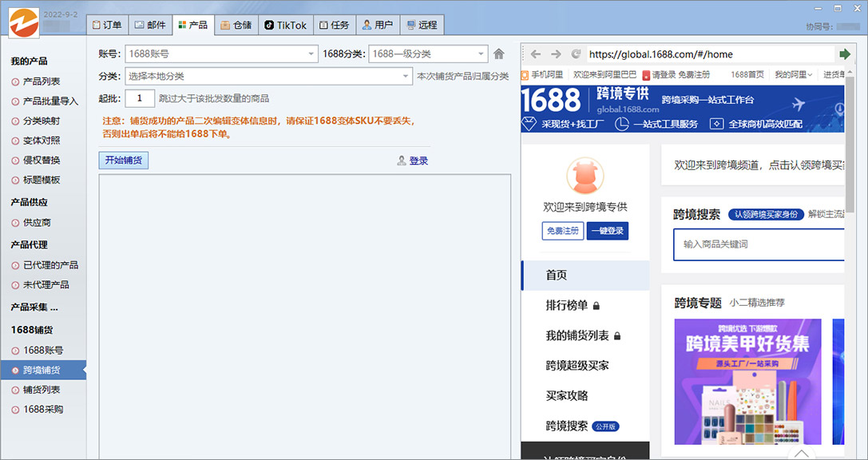This screenshot has width=868, height=460.
Task: Open the 任务 tab
Action: (x=335, y=25)
